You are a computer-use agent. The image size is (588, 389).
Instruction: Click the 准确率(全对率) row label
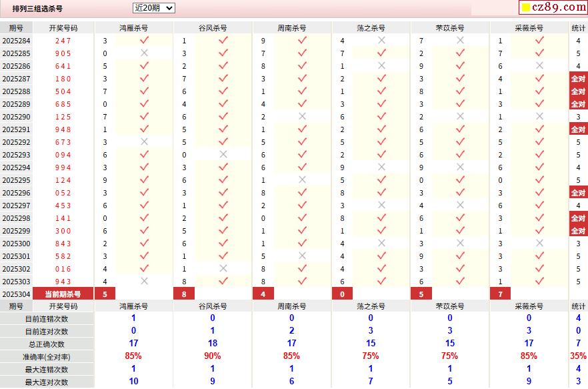point(47,357)
